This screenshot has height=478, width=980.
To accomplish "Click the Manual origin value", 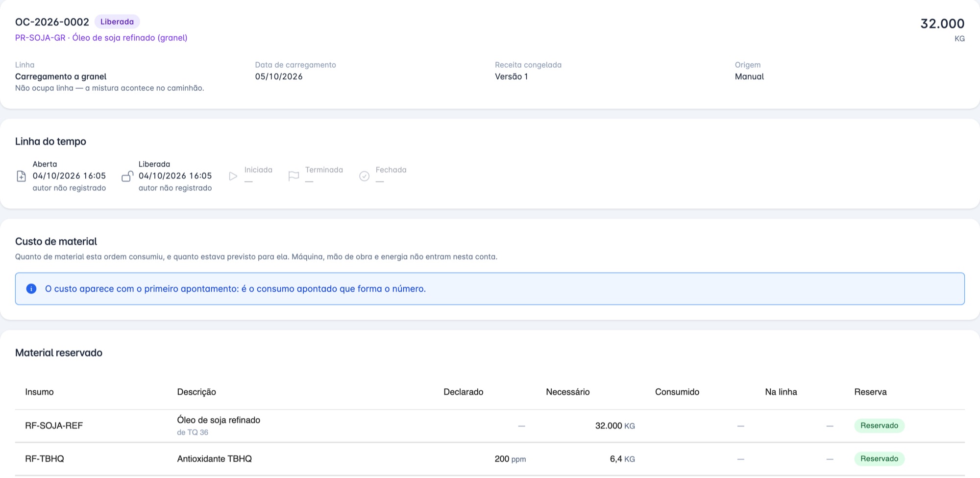I will 749,76.
